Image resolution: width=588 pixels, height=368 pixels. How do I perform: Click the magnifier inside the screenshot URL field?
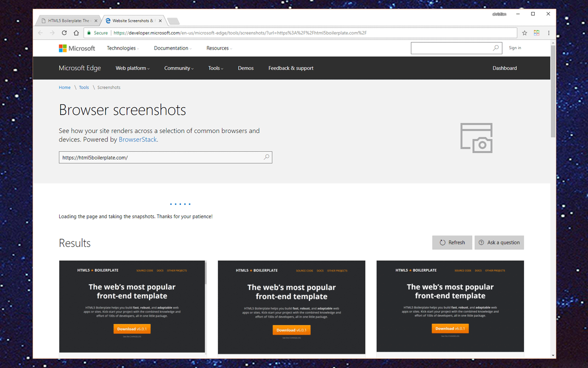[266, 157]
